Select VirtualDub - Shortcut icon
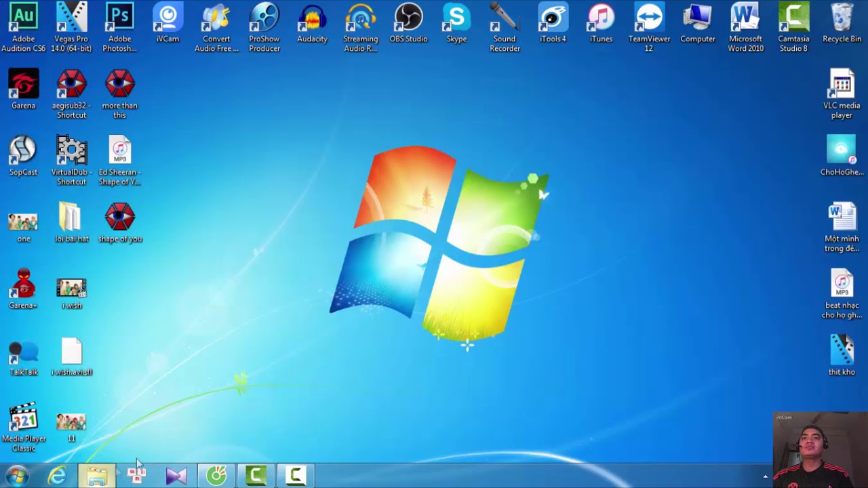This screenshot has height=488, width=868. pos(71,161)
